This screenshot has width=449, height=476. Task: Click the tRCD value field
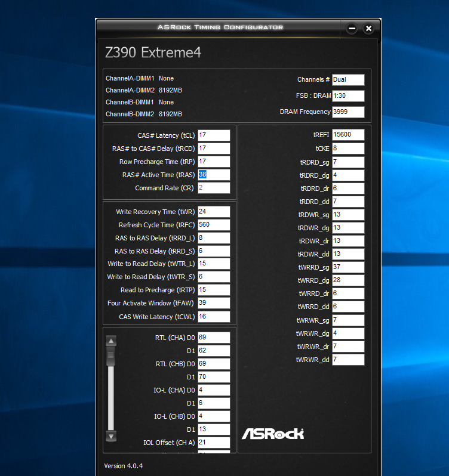pos(214,149)
